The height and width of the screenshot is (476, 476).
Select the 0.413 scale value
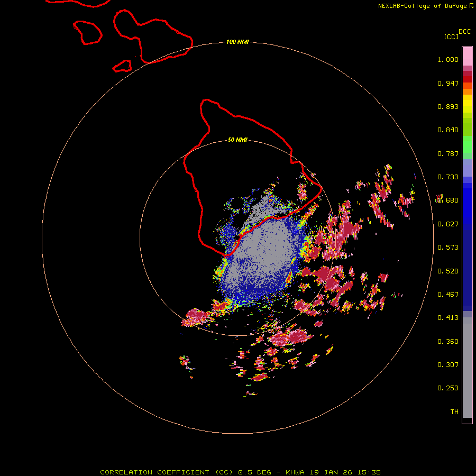pyautogui.click(x=448, y=318)
